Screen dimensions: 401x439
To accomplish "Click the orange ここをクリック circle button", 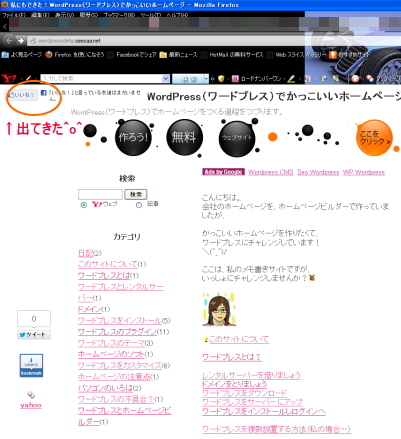I will pyautogui.click(x=374, y=138).
